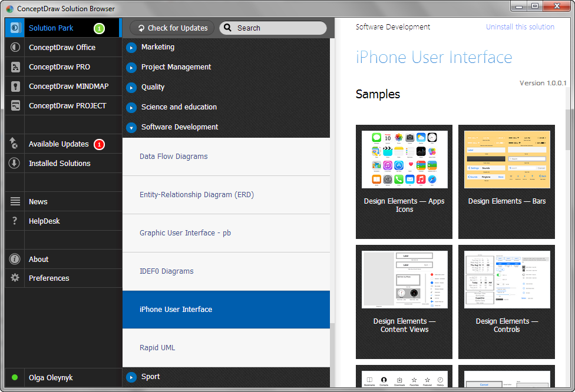Click user name Olga Oleynyk

click(51, 377)
